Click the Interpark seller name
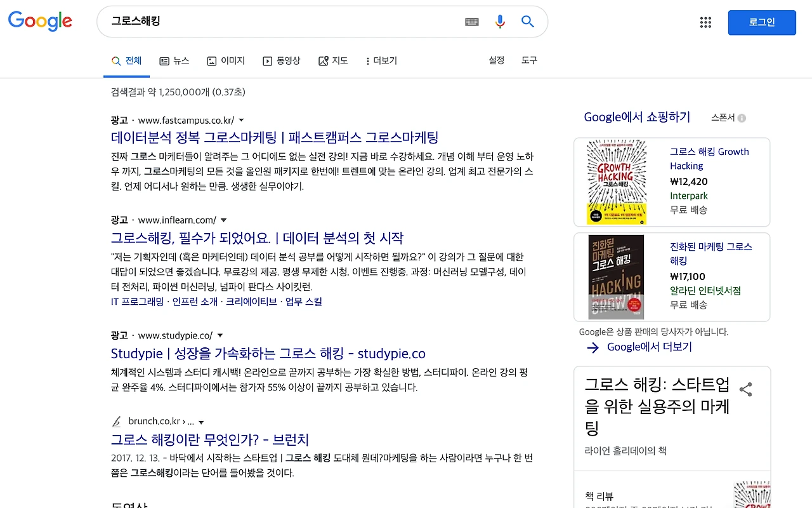The width and height of the screenshot is (812, 508). coord(689,196)
